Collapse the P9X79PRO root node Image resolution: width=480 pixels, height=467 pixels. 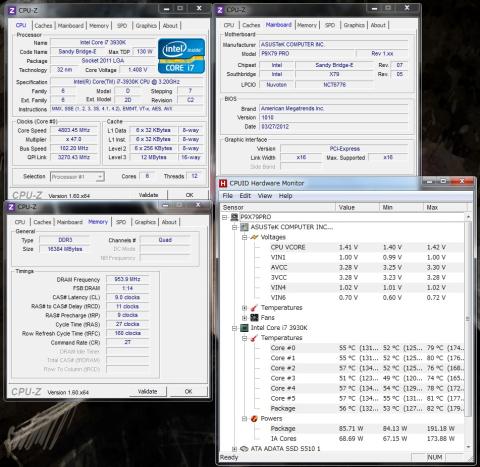[x=225, y=217]
